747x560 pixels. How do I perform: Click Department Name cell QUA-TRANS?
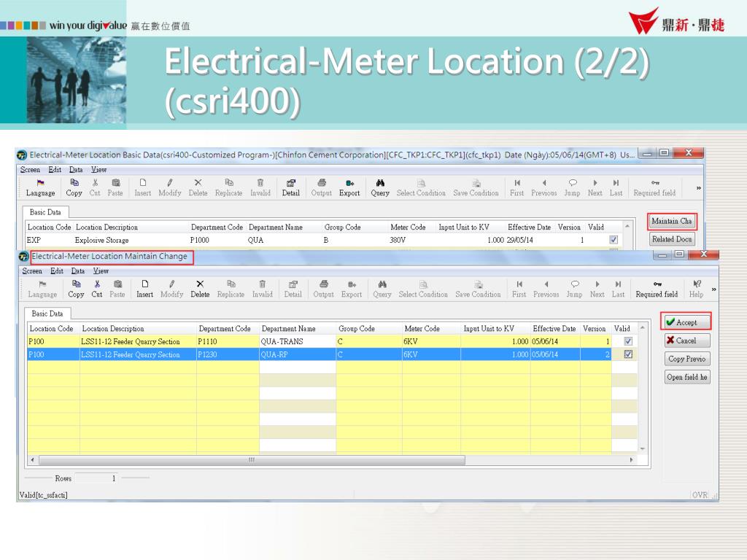point(298,341)
